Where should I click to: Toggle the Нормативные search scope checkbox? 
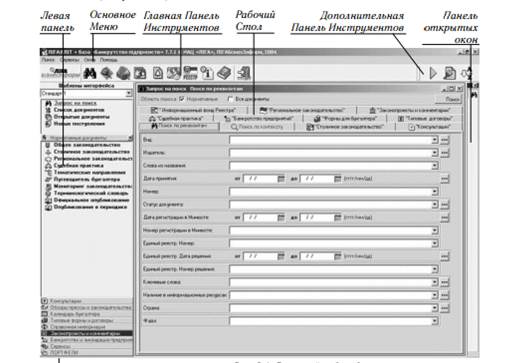click(x=182, y=99)
